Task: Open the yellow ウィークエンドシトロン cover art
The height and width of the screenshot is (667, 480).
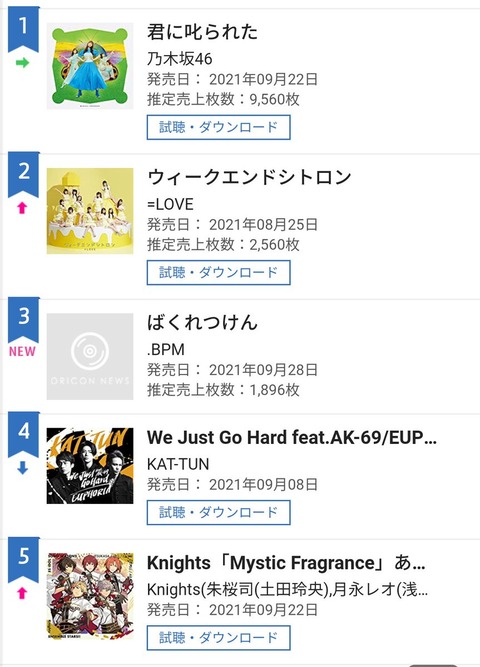Action: (90, 211)
